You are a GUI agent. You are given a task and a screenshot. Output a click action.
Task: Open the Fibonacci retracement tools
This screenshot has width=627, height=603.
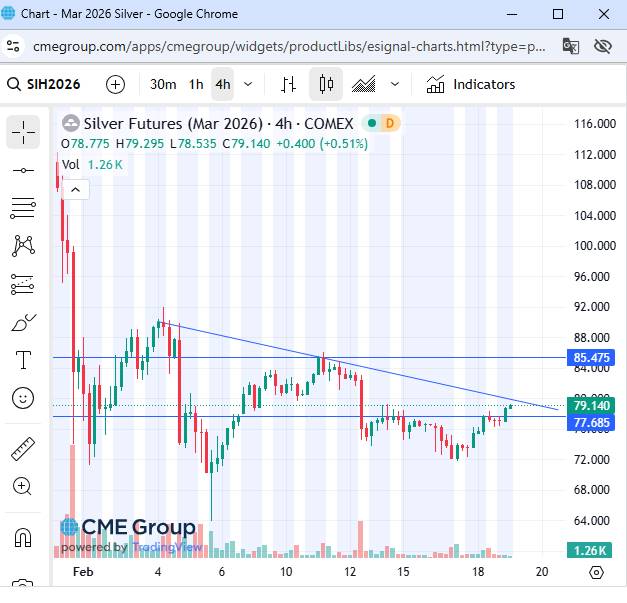[23, 208]
